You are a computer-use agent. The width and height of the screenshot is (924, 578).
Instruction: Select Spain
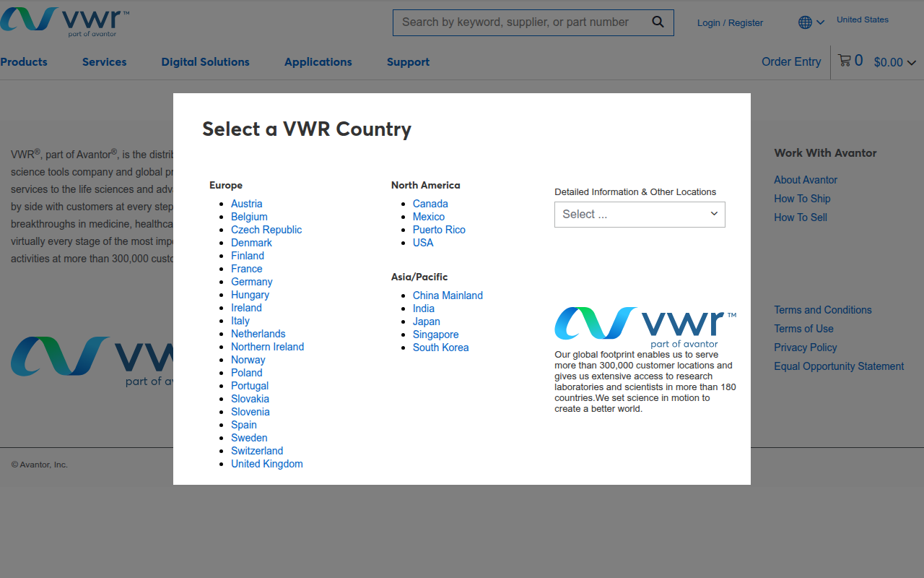pos(243,425)
